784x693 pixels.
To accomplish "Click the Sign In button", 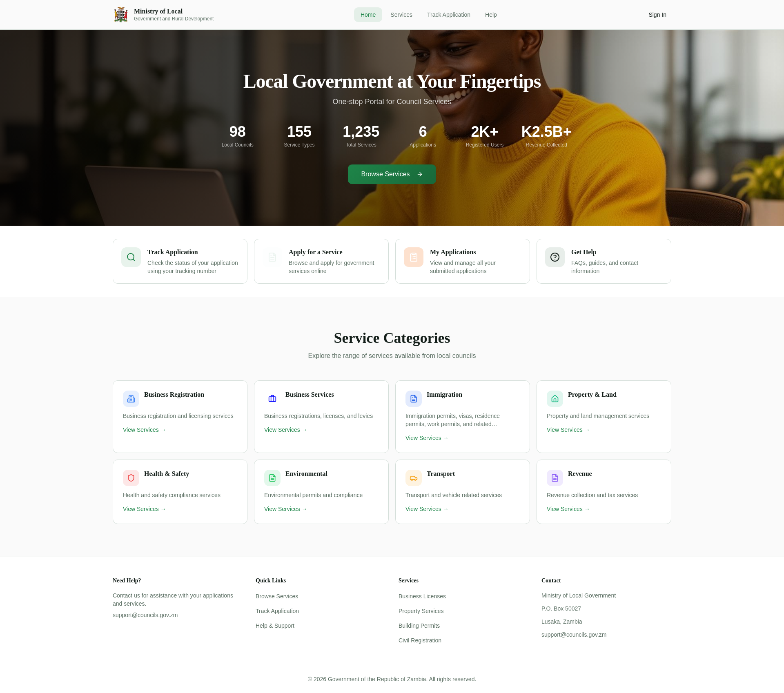I will (x=657, y=15).
